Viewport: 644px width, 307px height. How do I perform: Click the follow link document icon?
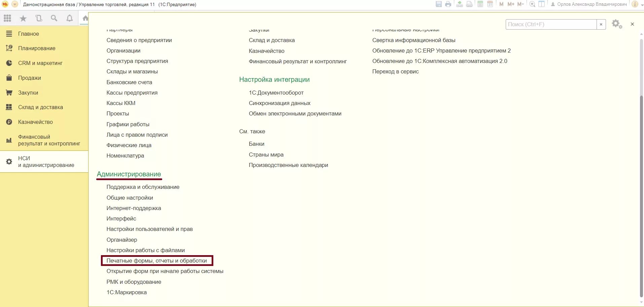[469, 4]
